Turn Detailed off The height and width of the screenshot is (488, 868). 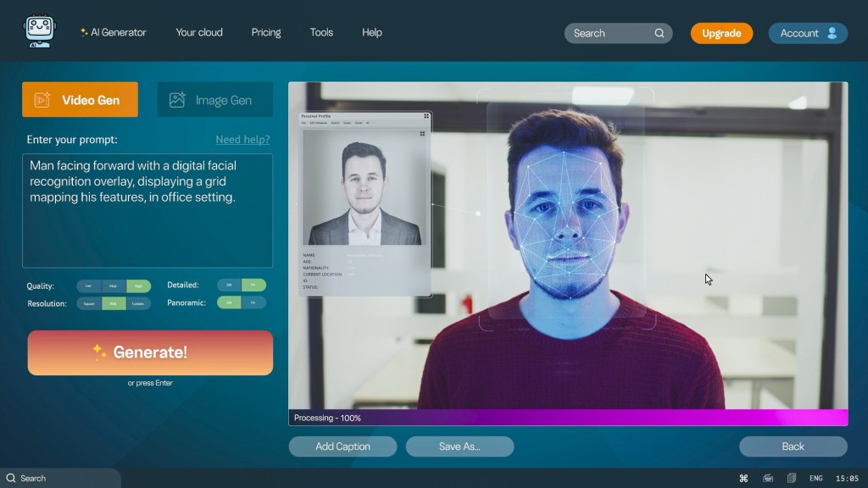click(229, 286)
